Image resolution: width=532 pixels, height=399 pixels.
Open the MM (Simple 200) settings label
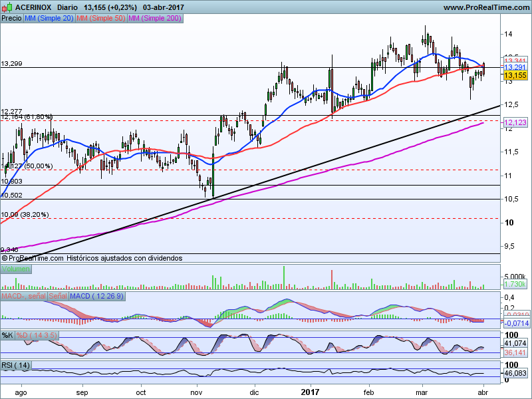155,19
